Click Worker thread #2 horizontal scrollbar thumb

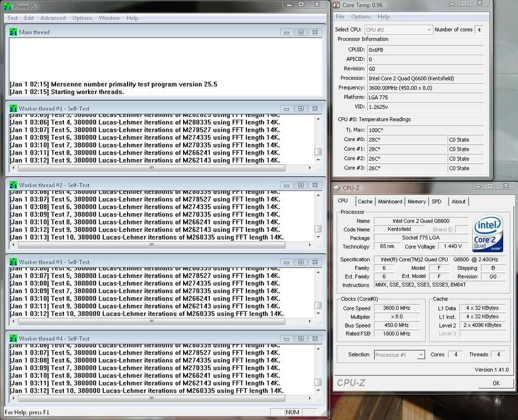pyautogui.click(x=152, y=245)
